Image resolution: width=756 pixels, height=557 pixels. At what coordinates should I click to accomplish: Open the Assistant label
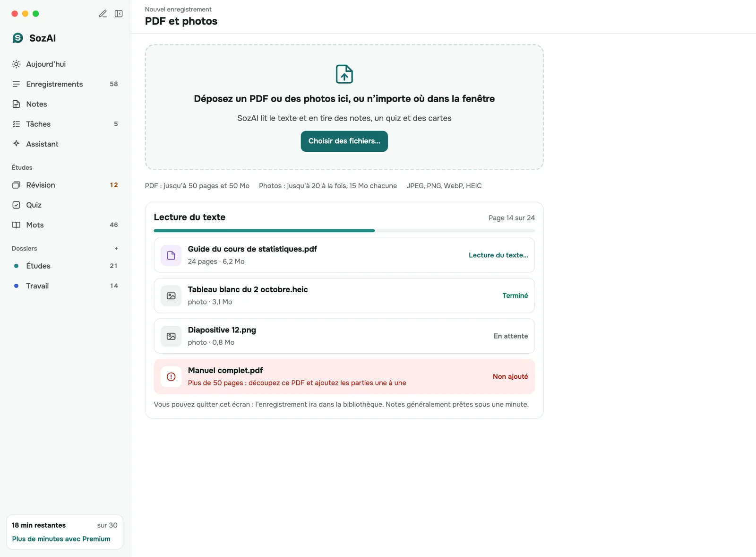pos(42,144)
